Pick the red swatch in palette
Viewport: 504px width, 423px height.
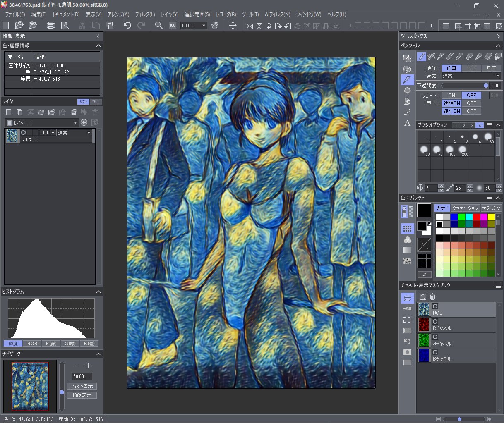pyautogui.click(x=476, y=217)
